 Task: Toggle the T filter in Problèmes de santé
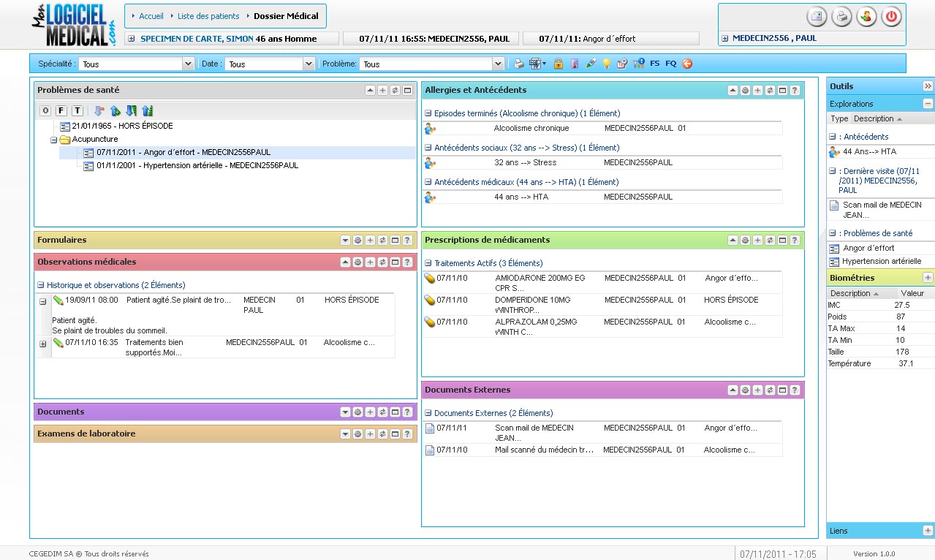coord(77,111)
